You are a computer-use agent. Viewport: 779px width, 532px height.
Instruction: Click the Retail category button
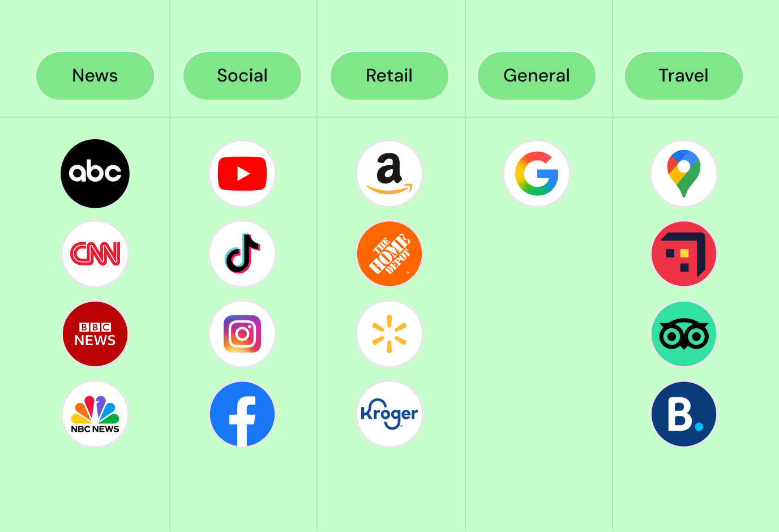pyautogui.click(x=389, y=76)
